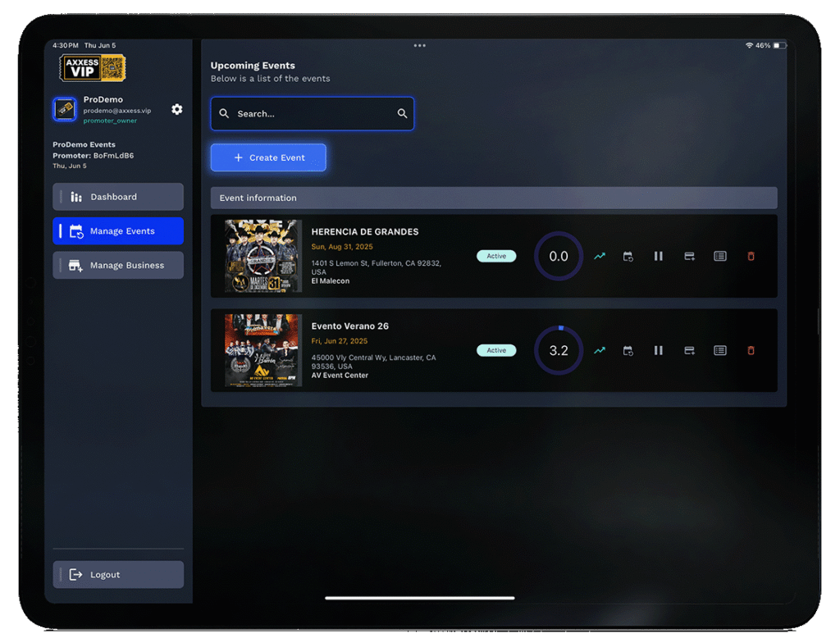Pause the Evento Verano 26 event

click(x=658, y=350)
